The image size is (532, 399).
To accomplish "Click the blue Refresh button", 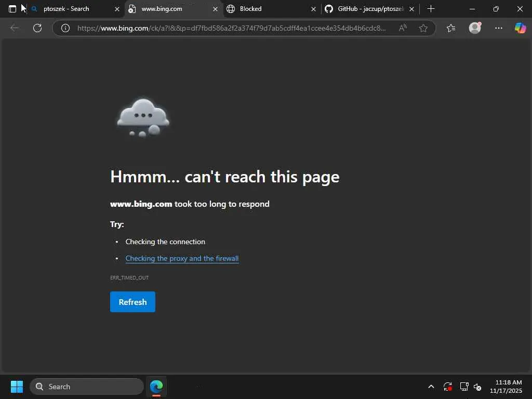I will 132,302.
